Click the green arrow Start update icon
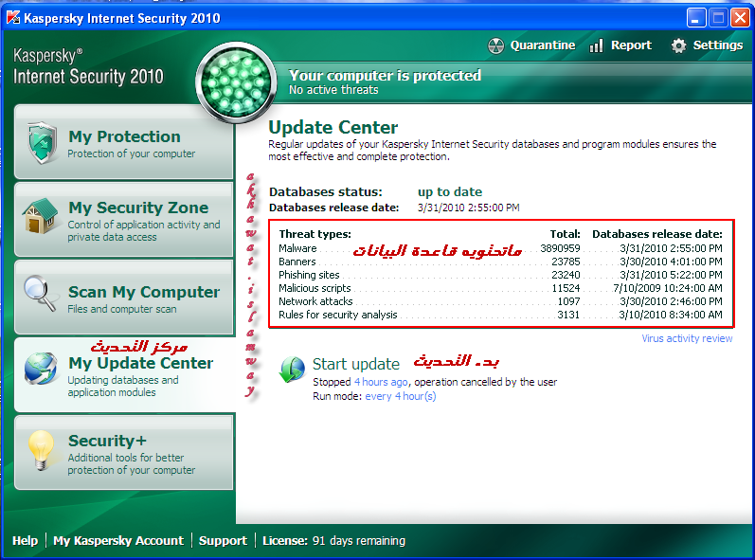 click(x=292, y=370)
